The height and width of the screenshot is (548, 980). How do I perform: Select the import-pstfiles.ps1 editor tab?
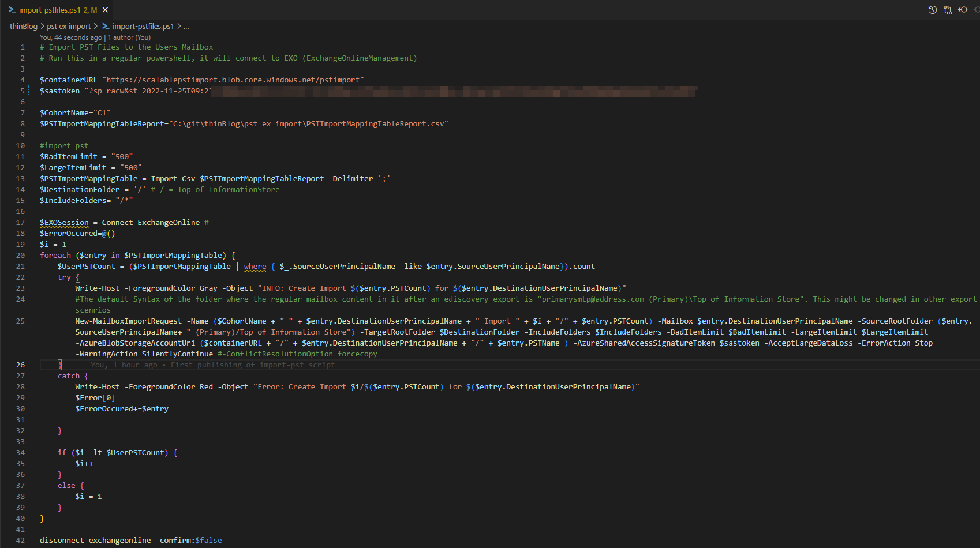58,10
